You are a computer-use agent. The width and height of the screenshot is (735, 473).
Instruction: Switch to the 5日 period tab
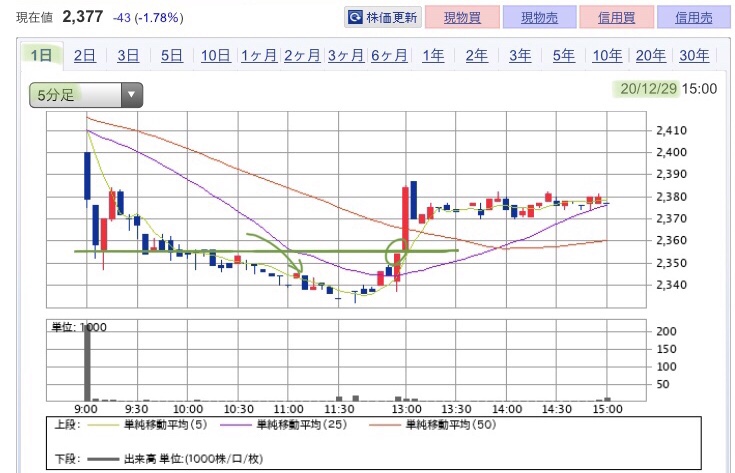[172, 55]
